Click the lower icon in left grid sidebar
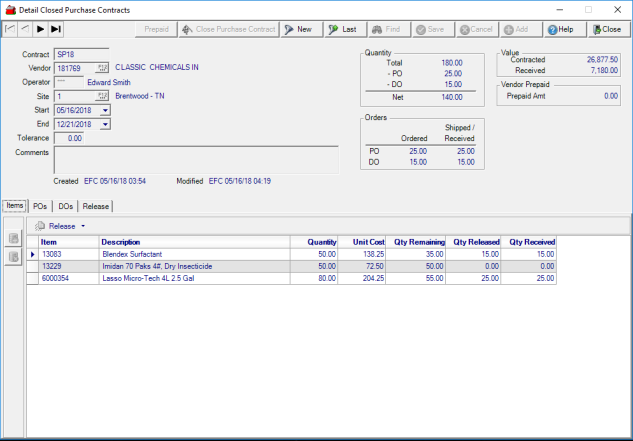Viewport: 633px width, 441px height. (14, 257)
